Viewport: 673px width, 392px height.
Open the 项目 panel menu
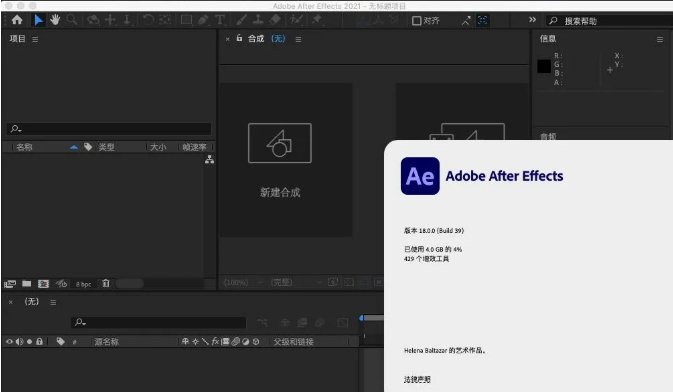click(35, 39)
